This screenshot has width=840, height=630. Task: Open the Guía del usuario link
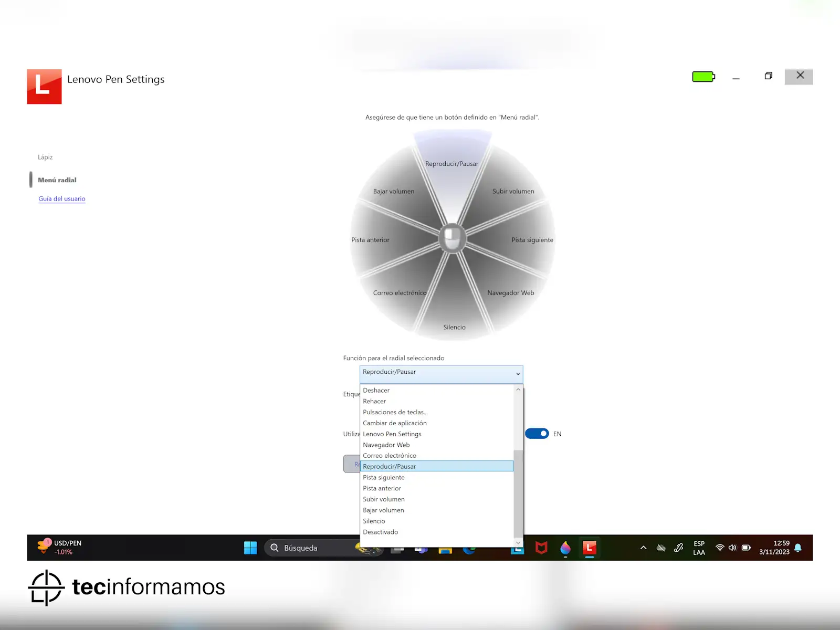pos(62,199)
